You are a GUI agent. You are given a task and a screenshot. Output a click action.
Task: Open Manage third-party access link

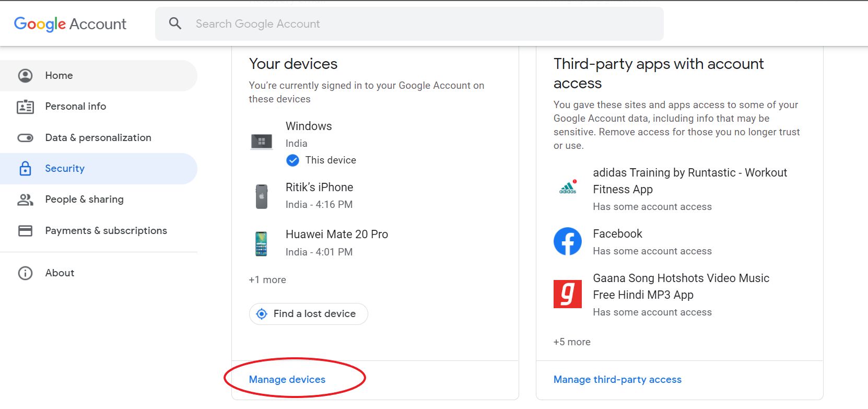617,380
